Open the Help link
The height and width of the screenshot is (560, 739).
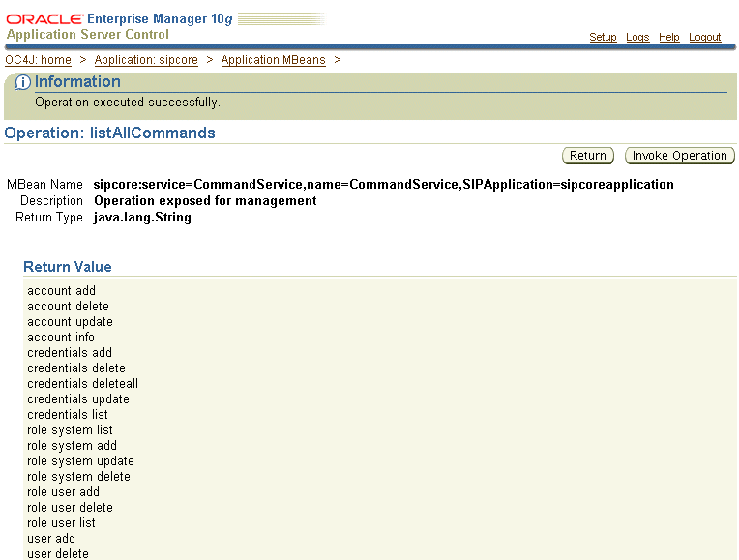[x=668, y=37]
